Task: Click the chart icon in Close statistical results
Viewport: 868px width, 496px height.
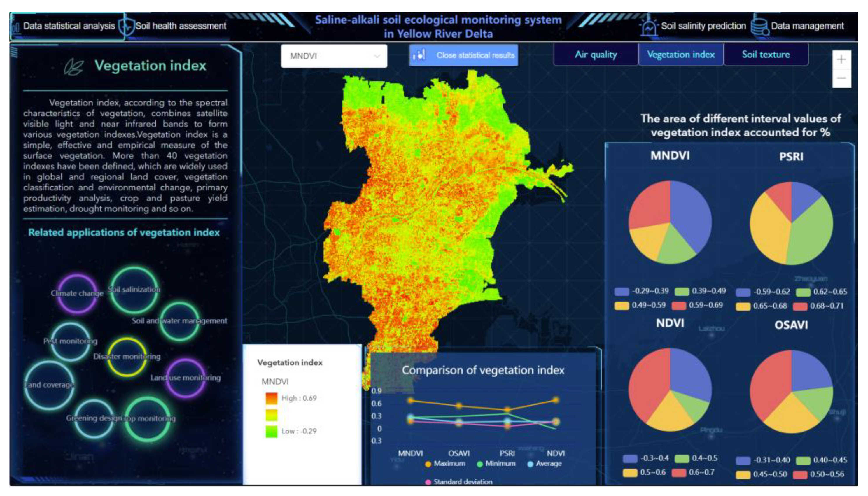Action: [x=419, y=55]
